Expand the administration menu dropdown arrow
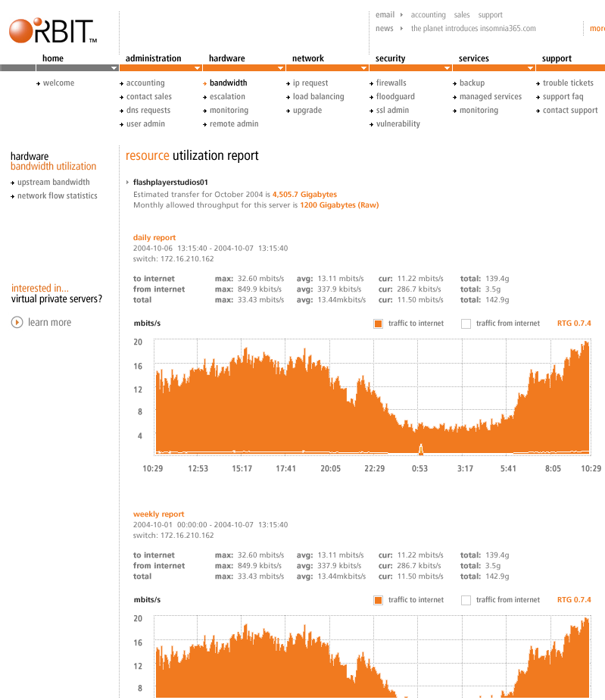This screenshot has width=605, height=700. click(x=198, y=68)
